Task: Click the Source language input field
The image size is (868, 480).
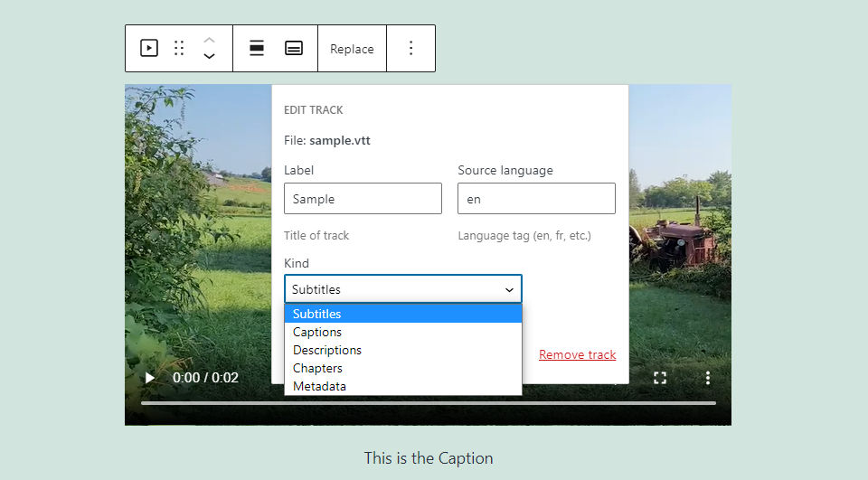Action: pyautogui.click(x=536, y=199)
